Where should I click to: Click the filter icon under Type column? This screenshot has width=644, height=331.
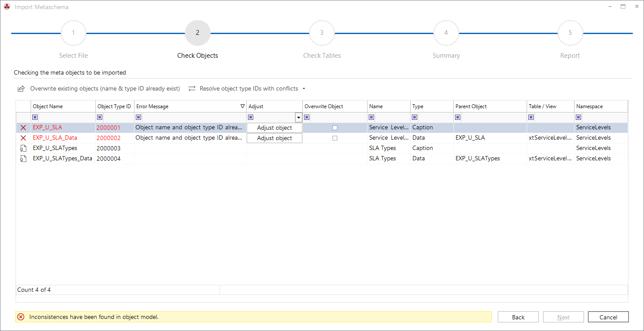point(415,117)
